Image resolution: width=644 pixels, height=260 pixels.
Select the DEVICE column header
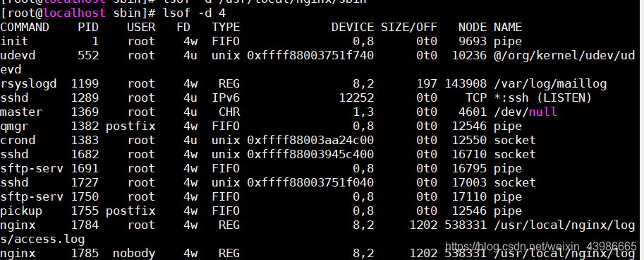353,28
